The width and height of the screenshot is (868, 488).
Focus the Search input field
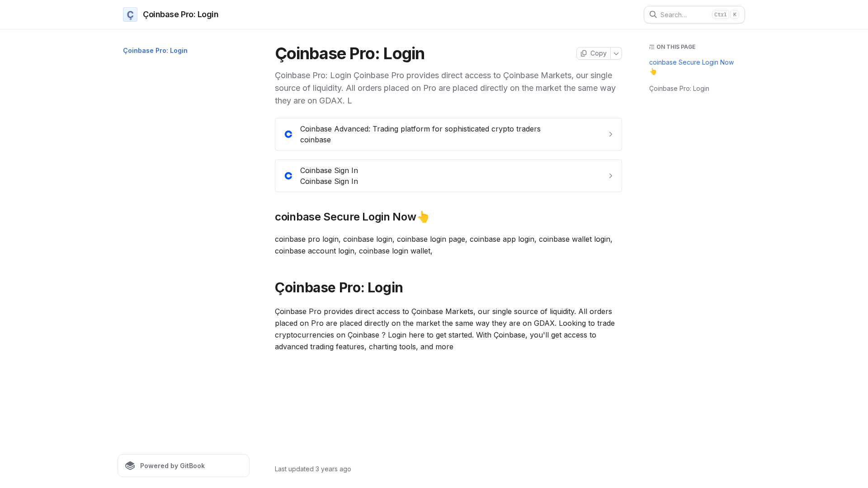coord(694,14)
